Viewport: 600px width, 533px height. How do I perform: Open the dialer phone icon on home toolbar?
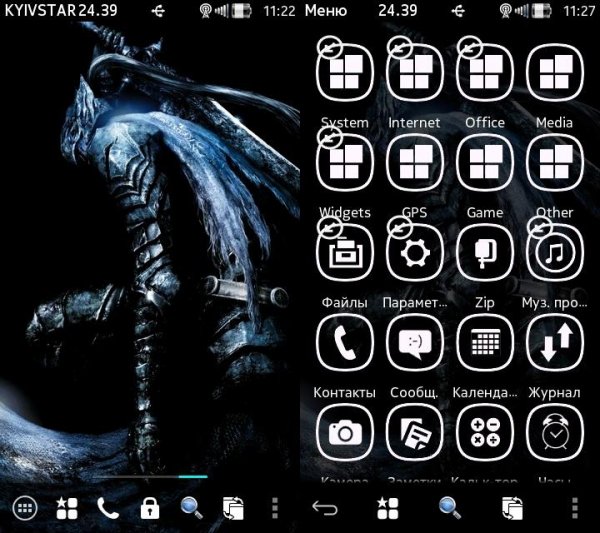108,508
